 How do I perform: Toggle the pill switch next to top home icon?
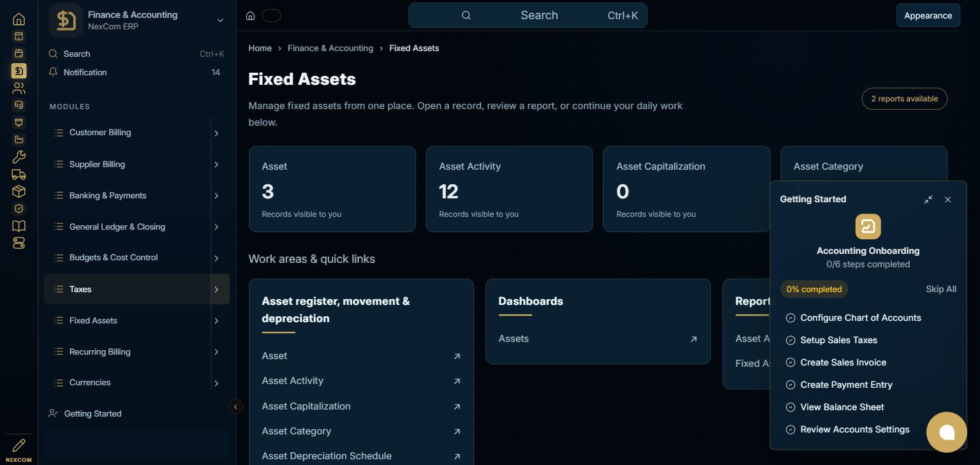click(x=271, y=15)
